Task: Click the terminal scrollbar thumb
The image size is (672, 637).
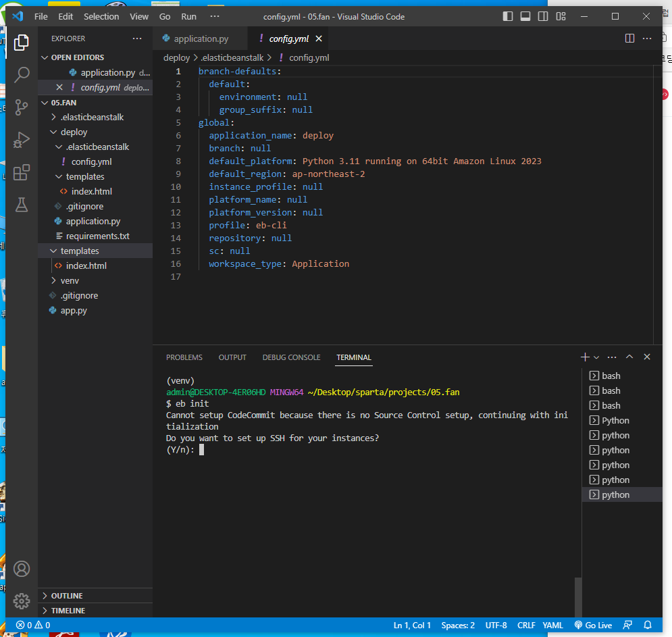Action: (578, 597)
